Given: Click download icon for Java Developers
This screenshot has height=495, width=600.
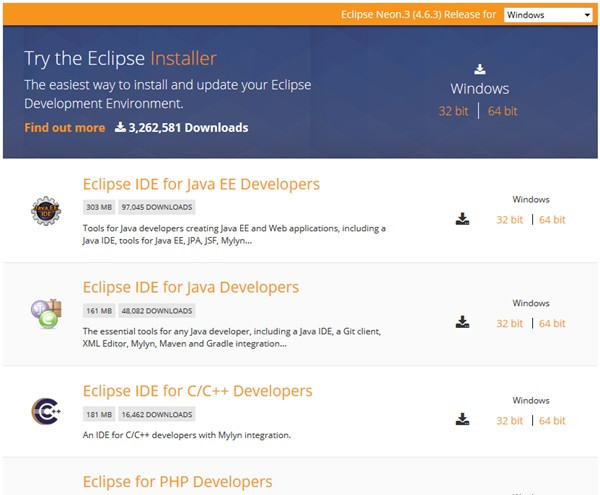Looking at the screenshot, I should point(462,322).
